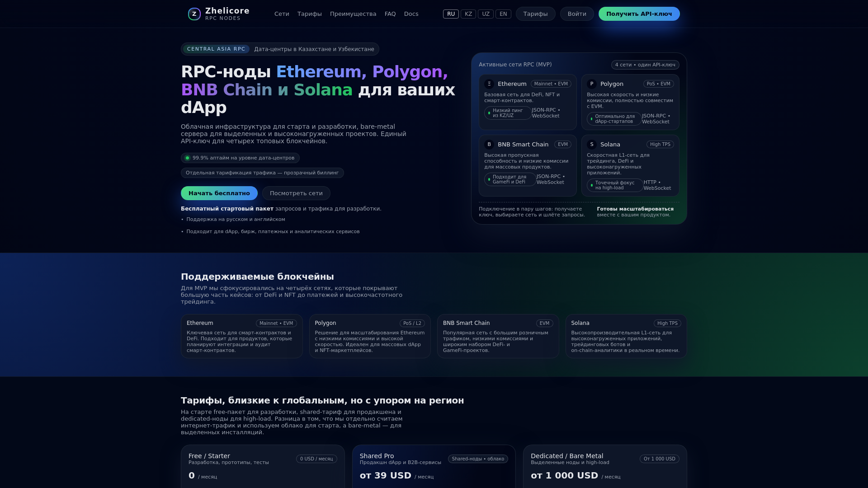Click 'Отдельная тарификация трафика' badge
This screenshot has height=488, width=868.
(262, 173)
